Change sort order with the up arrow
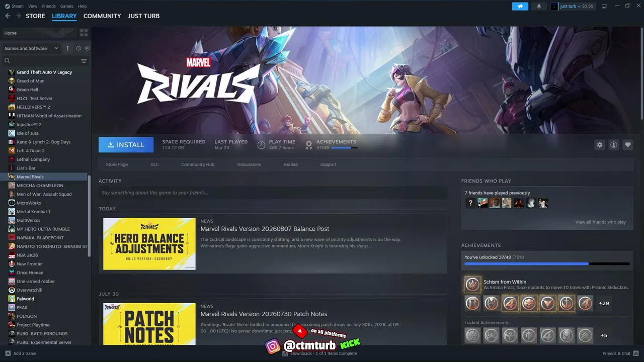Screen dimensions: 644x362 tap(68, 48)
